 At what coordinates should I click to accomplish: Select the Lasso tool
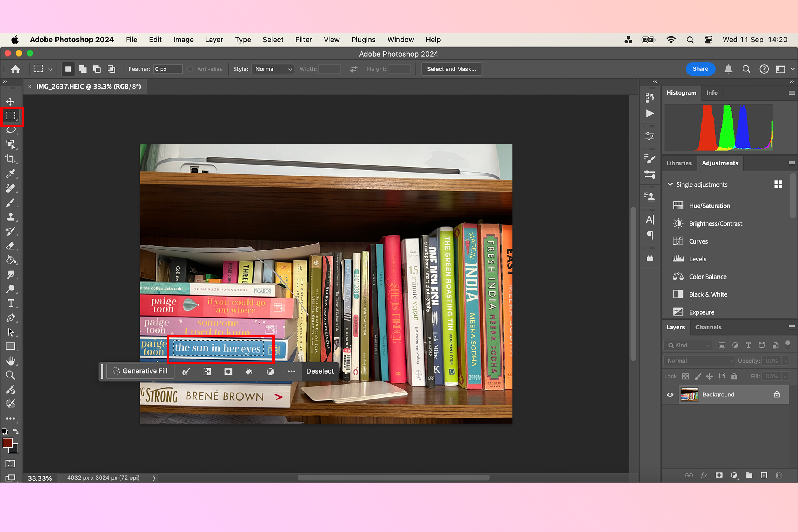(x=11, y=131)
